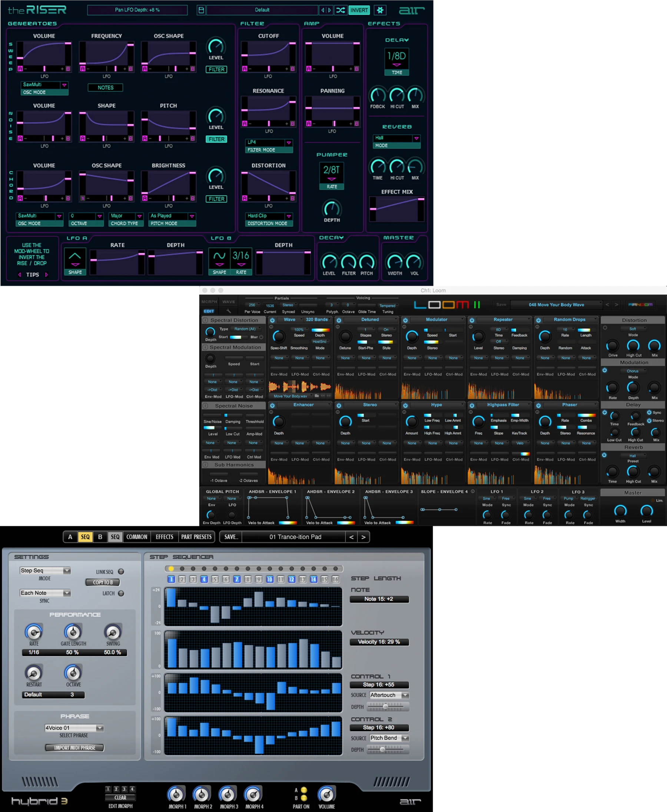Click the COPY TO B button
Image resolution: width=667 pixels, height=812 pixels.
pos(103,582)
